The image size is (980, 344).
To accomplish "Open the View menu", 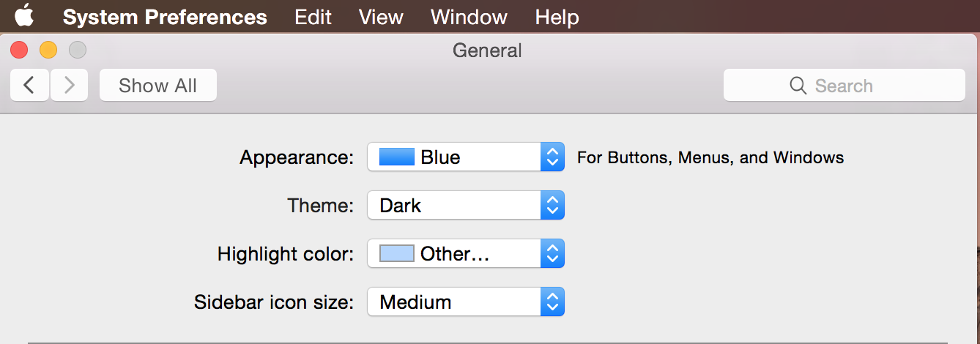I will point(381,17).
